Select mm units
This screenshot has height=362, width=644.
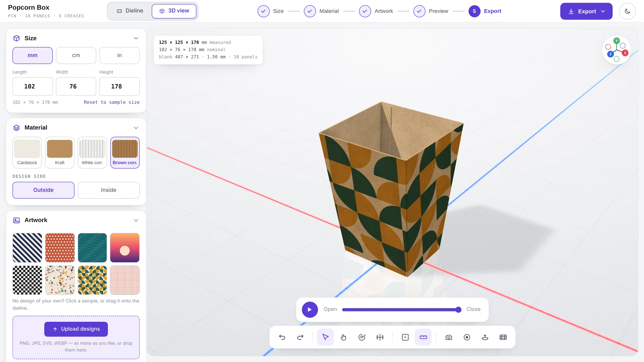32,56
